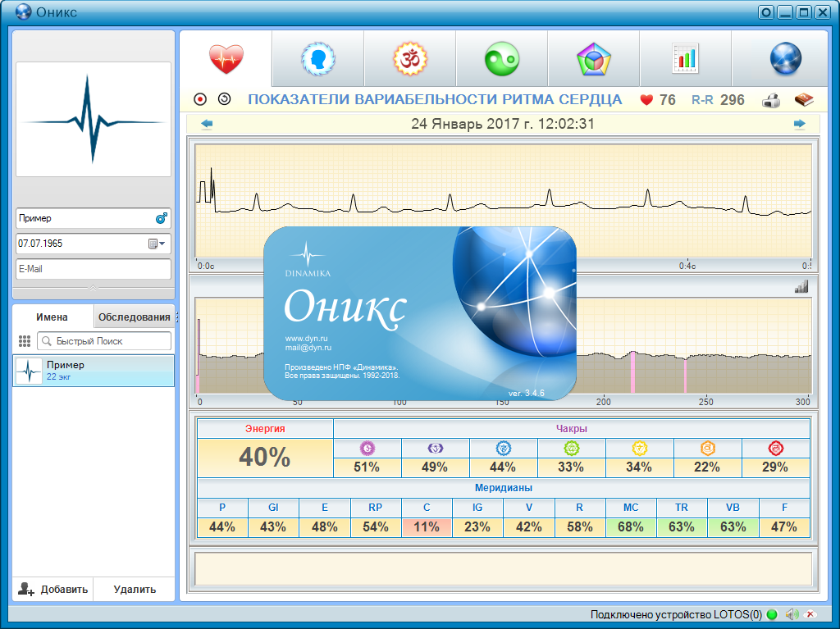Click the empty notes text area
The width and height of the screenshot is (840, 629).
coord(504,569)
